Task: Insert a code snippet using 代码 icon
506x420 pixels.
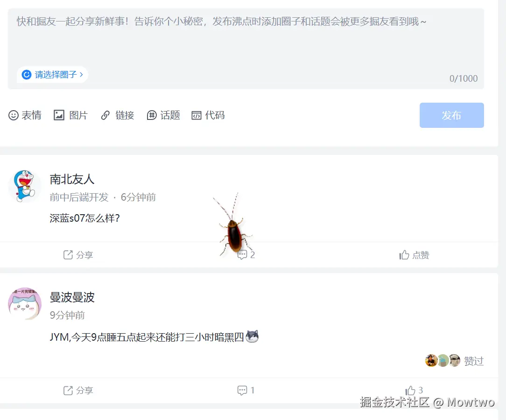Action: pos(207,115)
